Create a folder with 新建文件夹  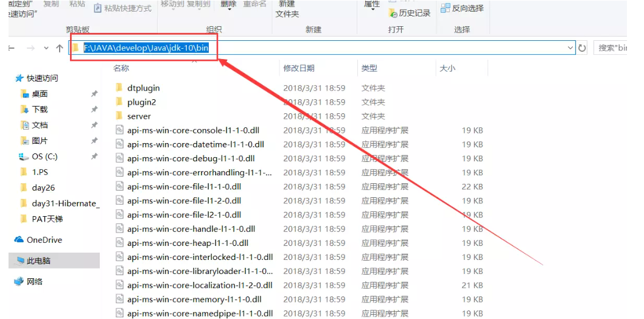pyautogui.click(x=287, y=9)
